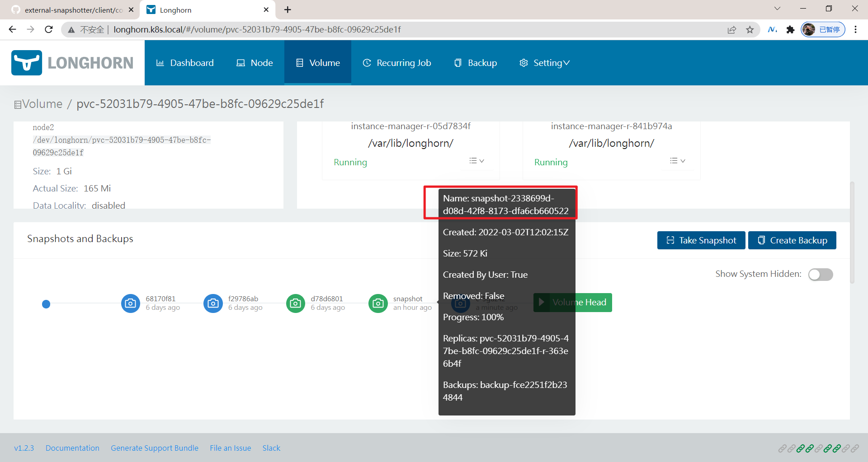Open the Slack footer link
Image resolution: width=868 pixels, height=462 pixels.
point(271,448)
